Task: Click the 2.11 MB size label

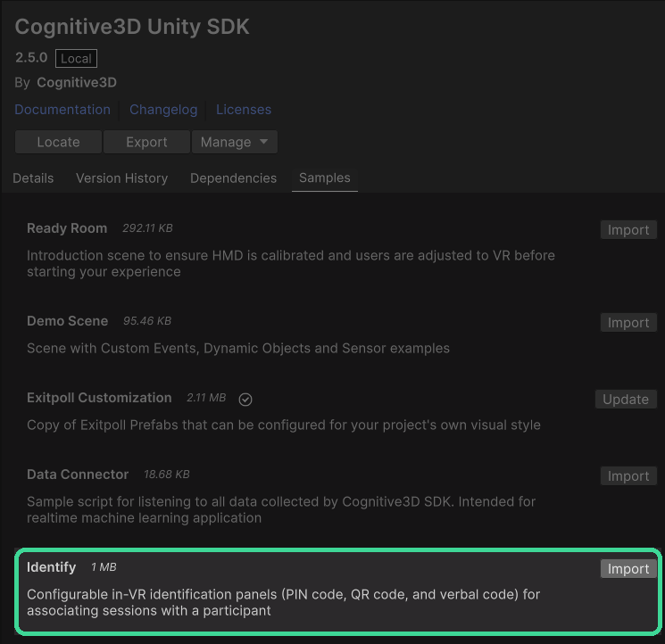Action: tap(206, 398)
